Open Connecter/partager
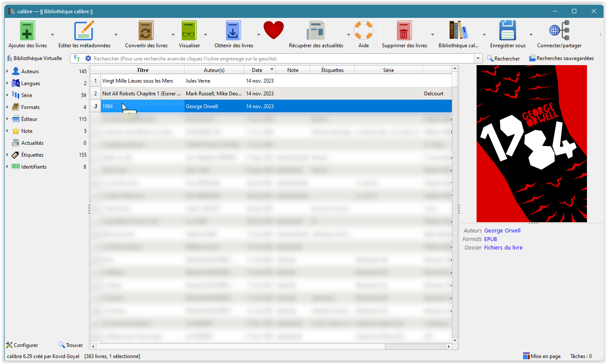607x364 pixels. coord(559,31)
